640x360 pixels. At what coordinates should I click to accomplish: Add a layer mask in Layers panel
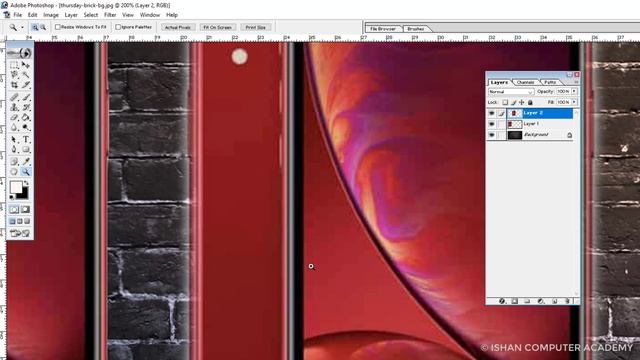pos(515,301)
